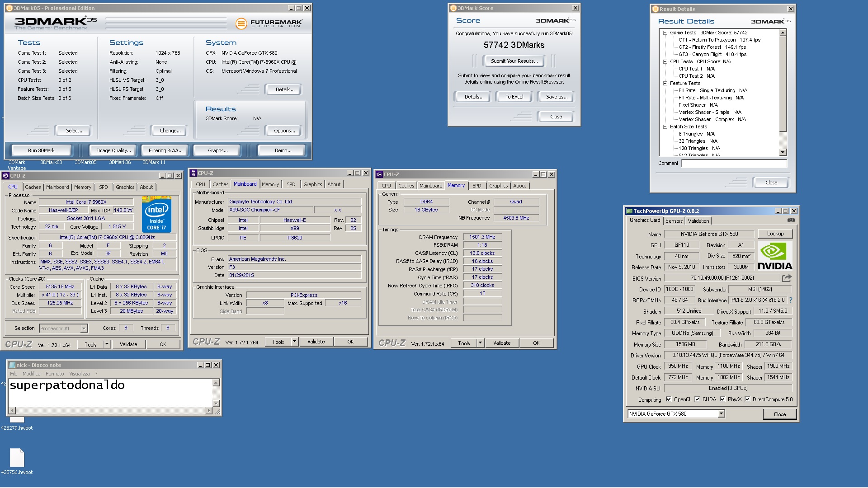Select the 3DMark06 desktop shortcut

[x=120, y=162]
